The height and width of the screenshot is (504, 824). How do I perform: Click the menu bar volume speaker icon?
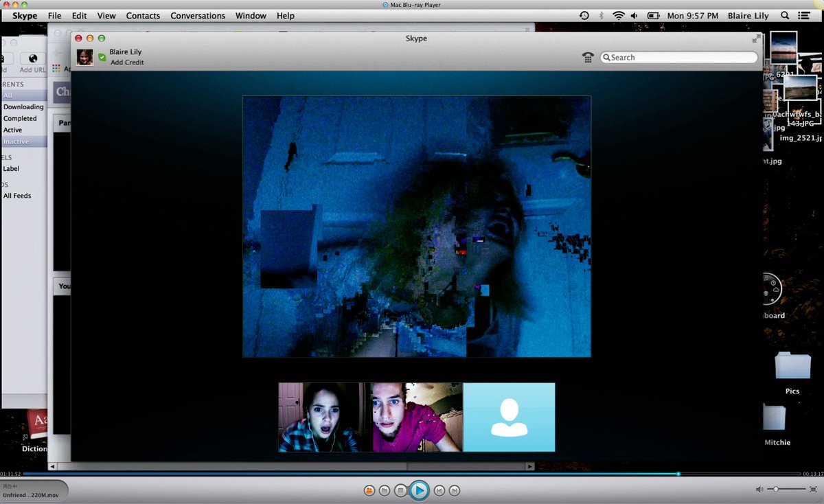point(634,16)
